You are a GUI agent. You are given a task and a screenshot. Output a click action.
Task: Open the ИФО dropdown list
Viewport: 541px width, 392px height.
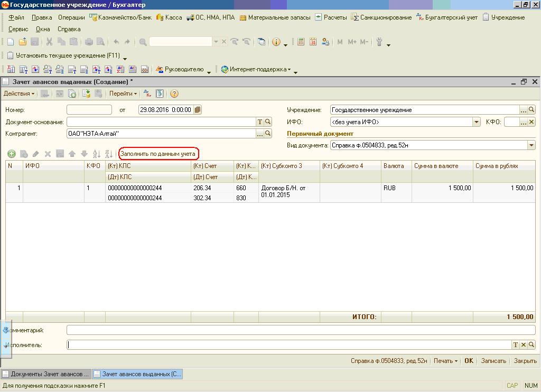tap(475, 122)
